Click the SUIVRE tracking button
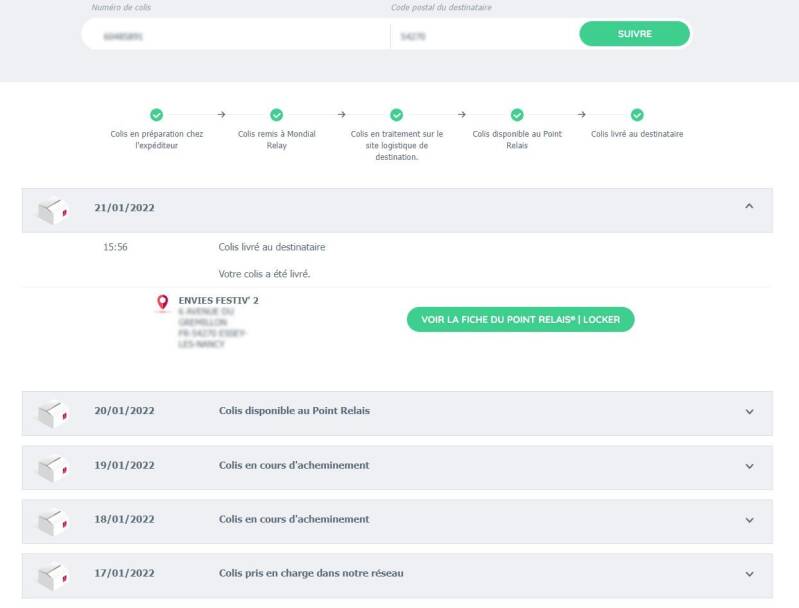Screen dimensions: 799x608 634,34
